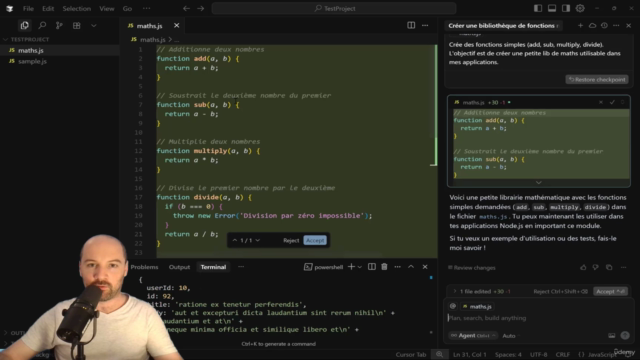Toggle the primary sidebar layout icon
The width and height of the screenshot is (640, 360).
tap(538, 8)
